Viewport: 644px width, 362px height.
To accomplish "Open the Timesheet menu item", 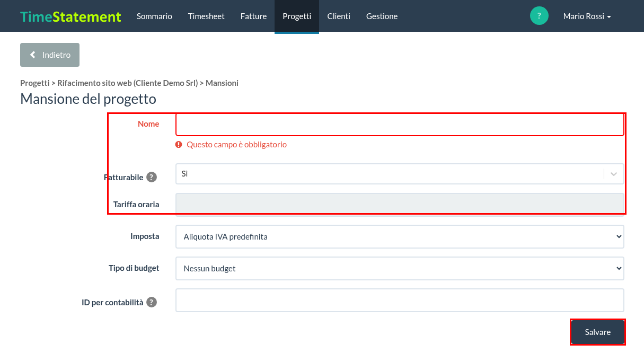I will (x=206, y=16).
